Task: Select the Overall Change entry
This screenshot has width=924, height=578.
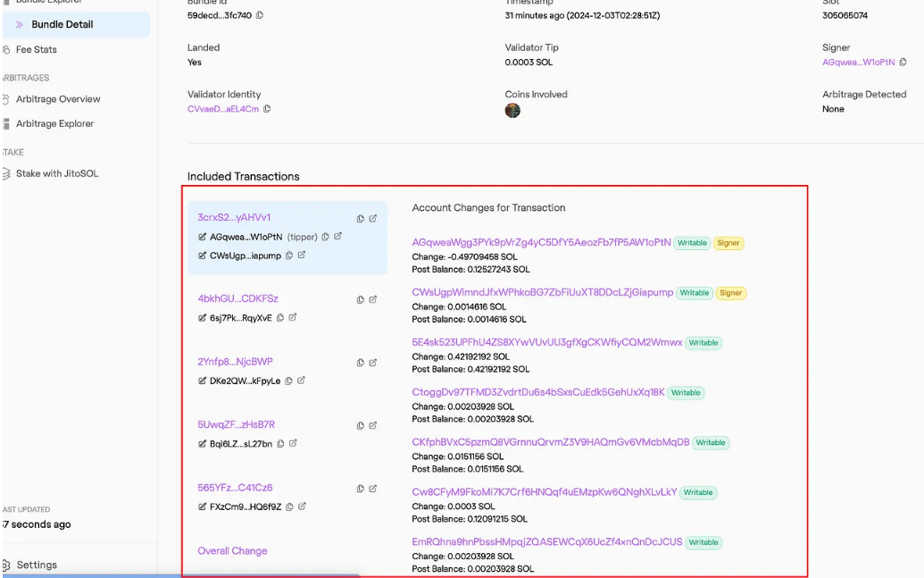Action: [x=232, y=551]
